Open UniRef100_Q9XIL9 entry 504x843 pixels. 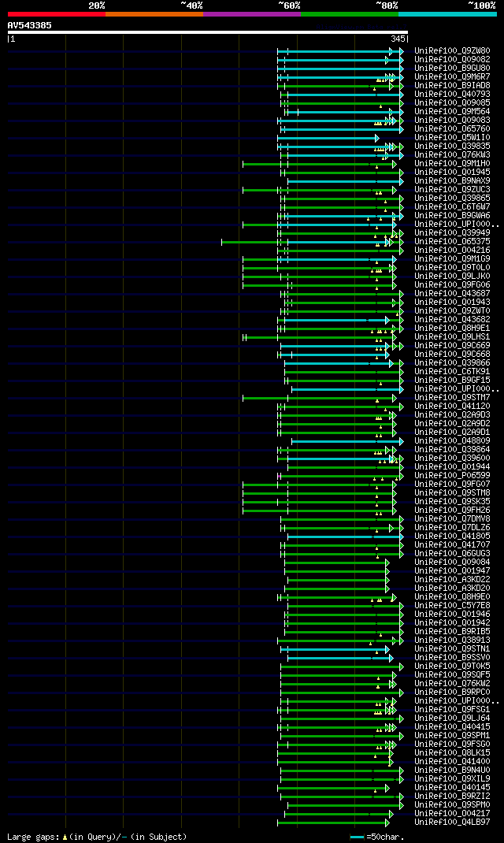(x=452, y=779)
